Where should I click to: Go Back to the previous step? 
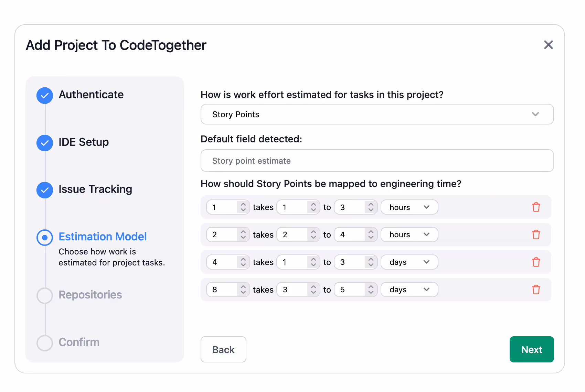[x=223, y=349]
